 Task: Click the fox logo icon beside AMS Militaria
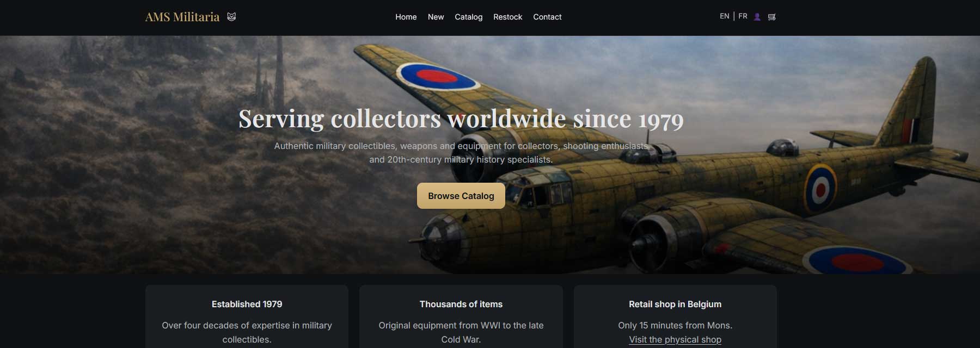(x=231, y=17)
